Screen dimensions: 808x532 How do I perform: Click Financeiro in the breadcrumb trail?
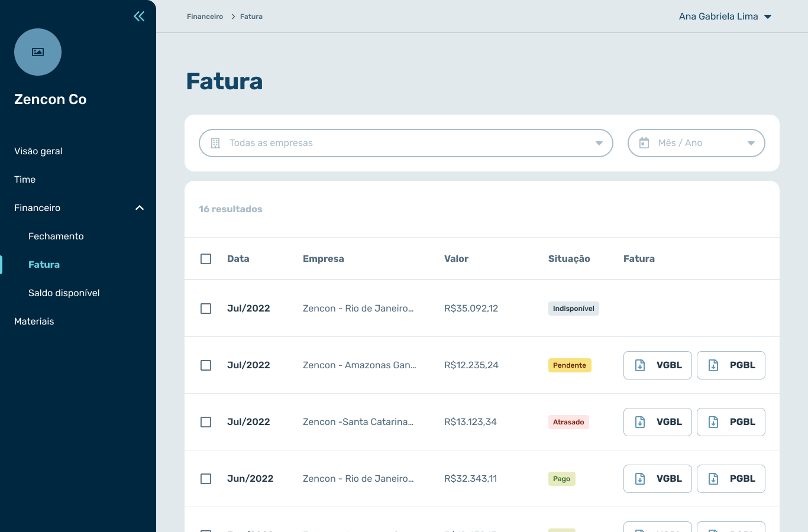205,16
